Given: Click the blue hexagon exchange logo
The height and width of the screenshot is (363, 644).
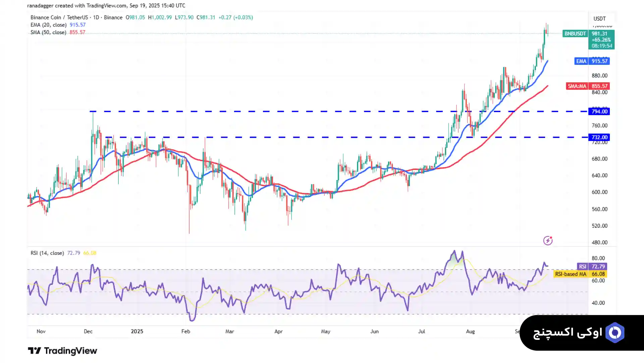Looking at the screenshot, I should pyautogui.click(x=615, y=333).
